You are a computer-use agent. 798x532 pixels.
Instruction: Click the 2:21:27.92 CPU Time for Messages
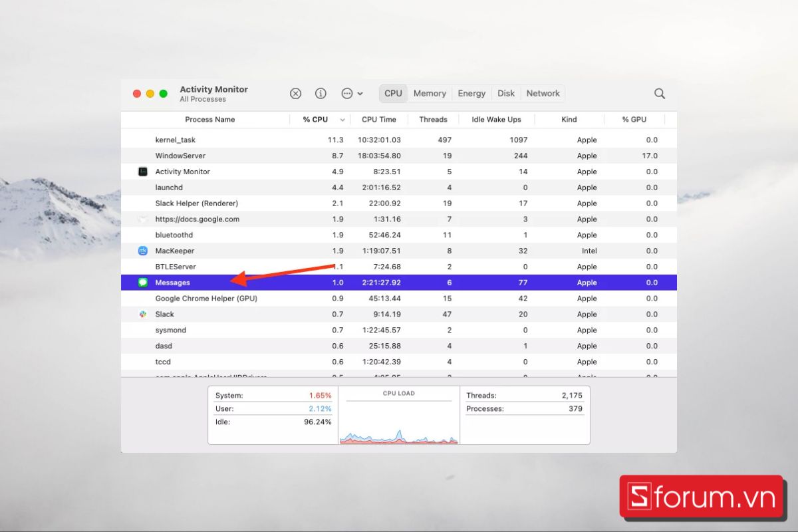click(381, 283)
